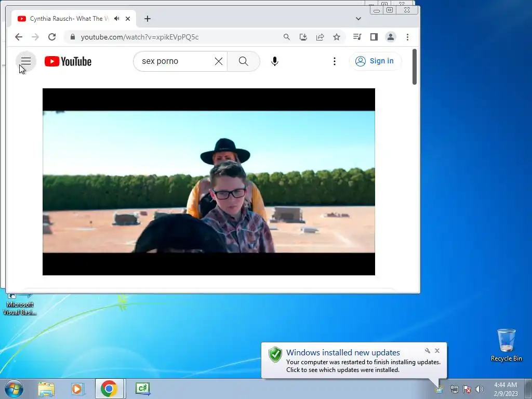Image resolution: width=532 pixels, height=399 pixels.
Task: Expand the tab search dropdown arrow
Action: [358, 19]
